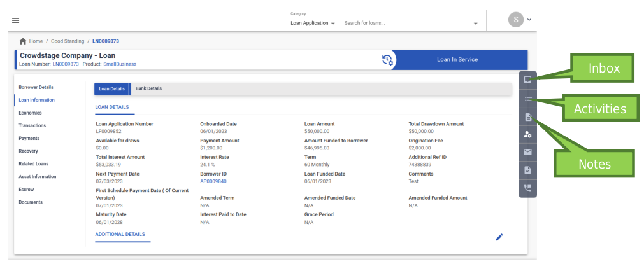
Task: Open the email envelope sidebar icon
Action: (527, 153)
